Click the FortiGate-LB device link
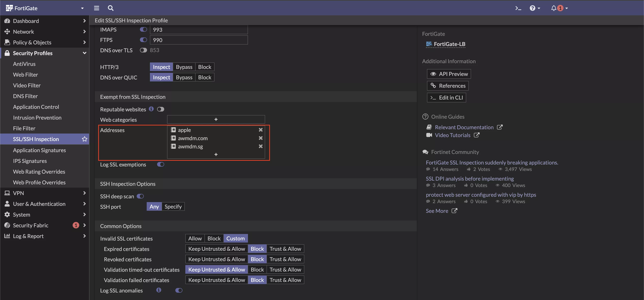Viewport: 644px width, 300px height. pyautogui.click(x=449, y=44)
